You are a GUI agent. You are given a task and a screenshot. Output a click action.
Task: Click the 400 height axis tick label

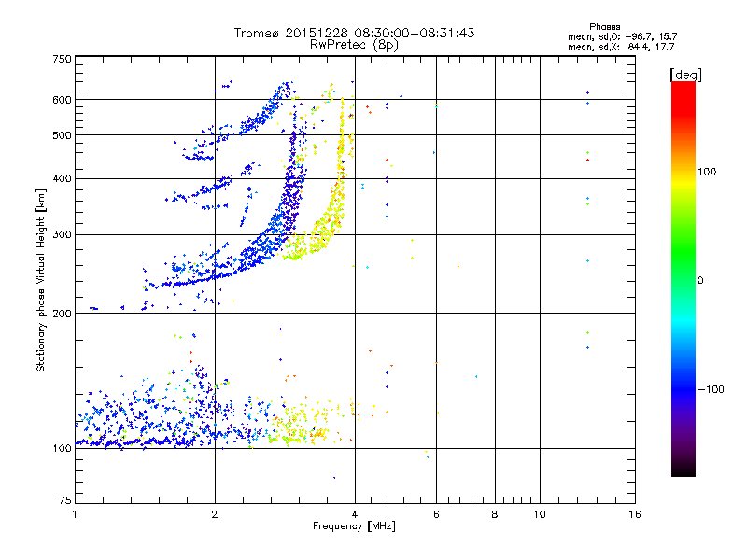pos(63,178)
